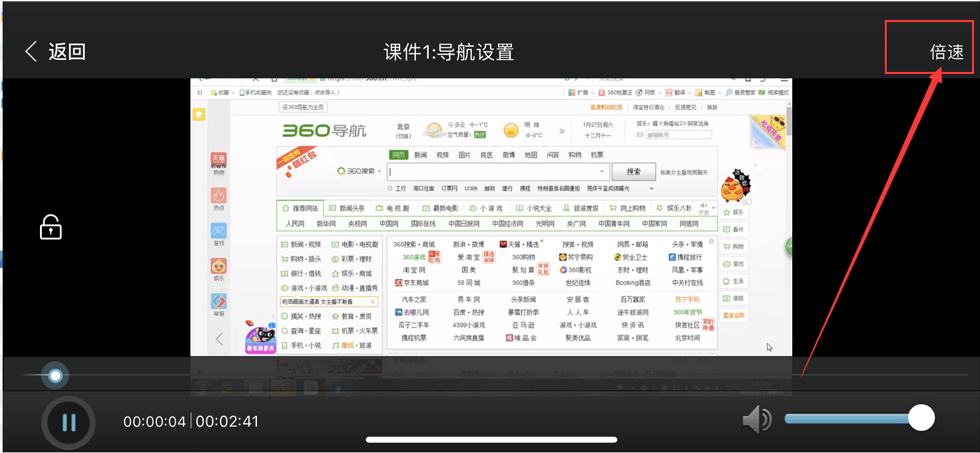
Task: Mute audio with the speaker icon
Action: click(756, 420)
